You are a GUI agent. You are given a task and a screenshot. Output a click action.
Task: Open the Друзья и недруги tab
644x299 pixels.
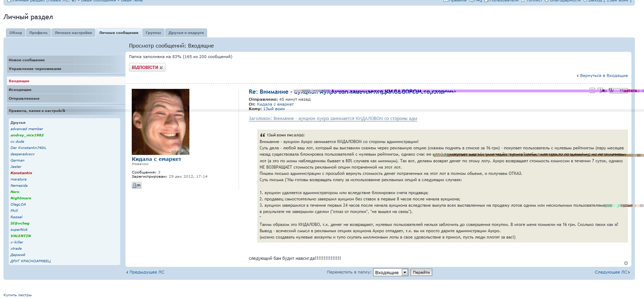tap(186, 33)
